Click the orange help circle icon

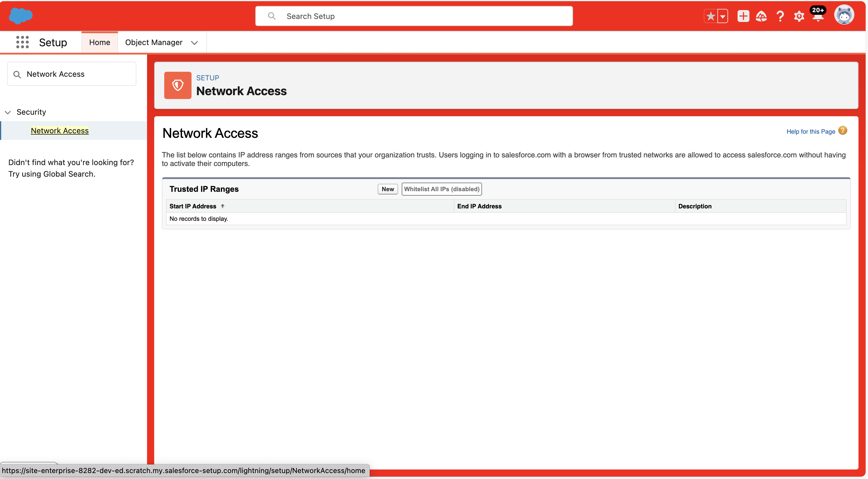tap(843, 130)
